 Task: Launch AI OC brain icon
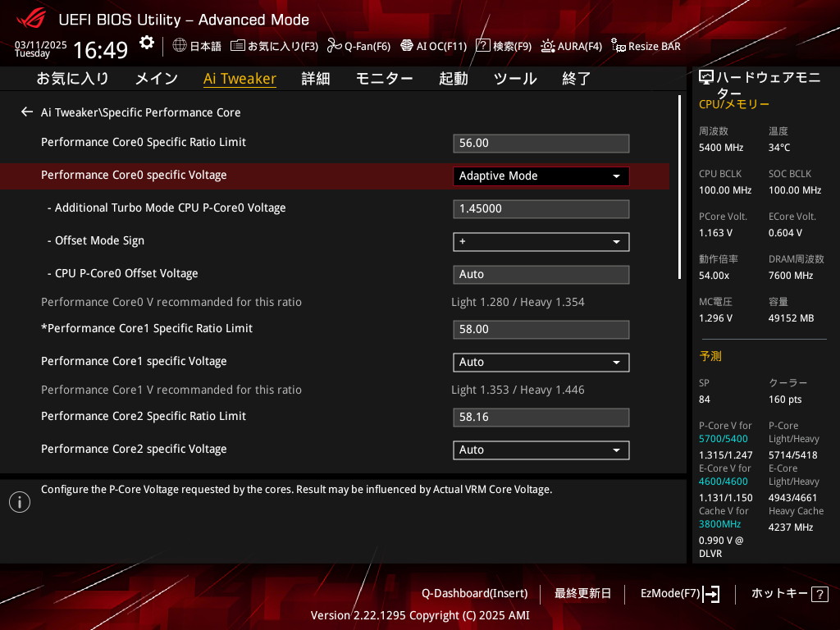coord(407,46)
